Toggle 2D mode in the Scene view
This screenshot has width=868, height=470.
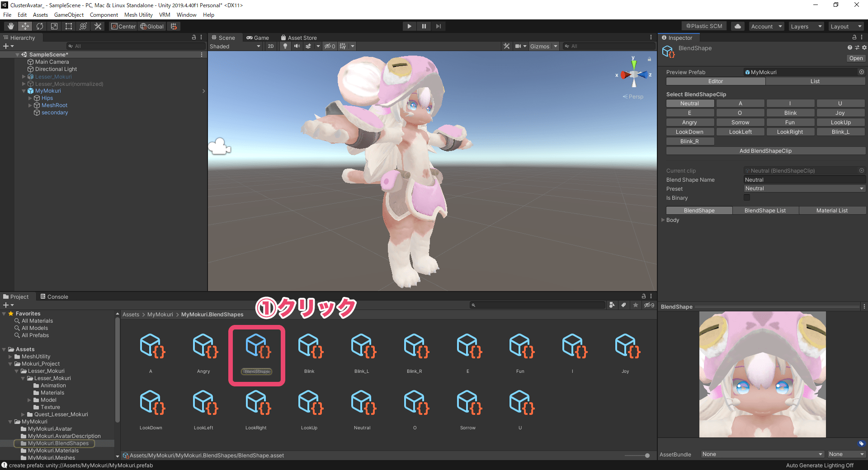[270, 46]
